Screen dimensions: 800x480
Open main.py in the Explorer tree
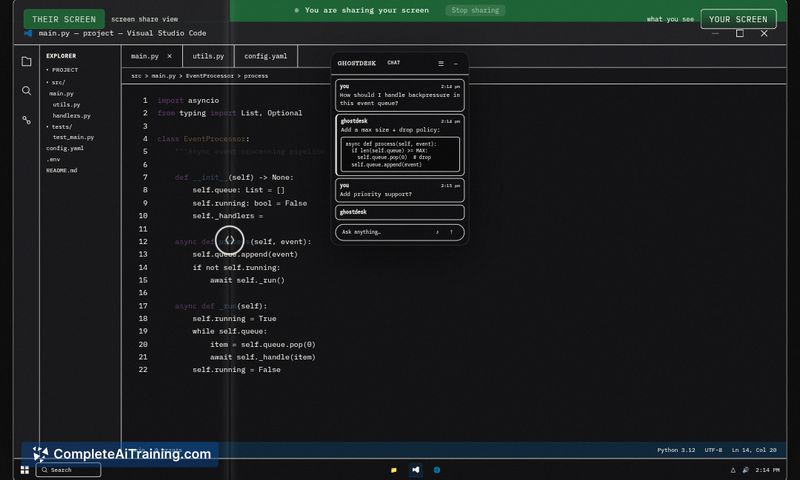tap(61, 93)
